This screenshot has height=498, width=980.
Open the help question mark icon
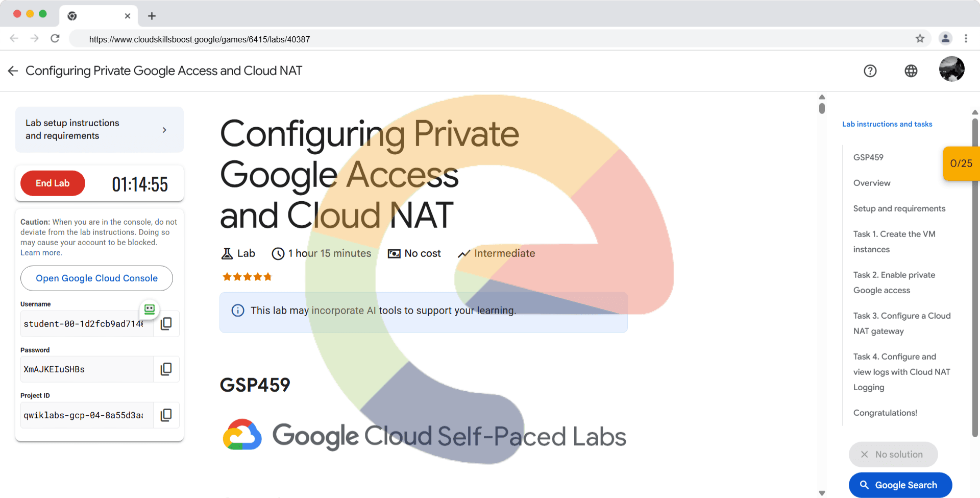(x=870, y=71)
